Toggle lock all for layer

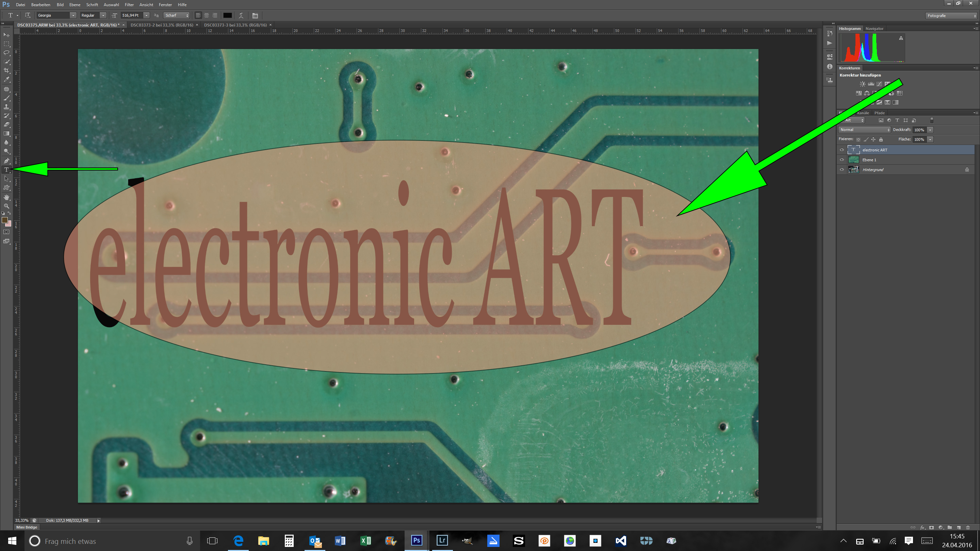pos(881,139)
